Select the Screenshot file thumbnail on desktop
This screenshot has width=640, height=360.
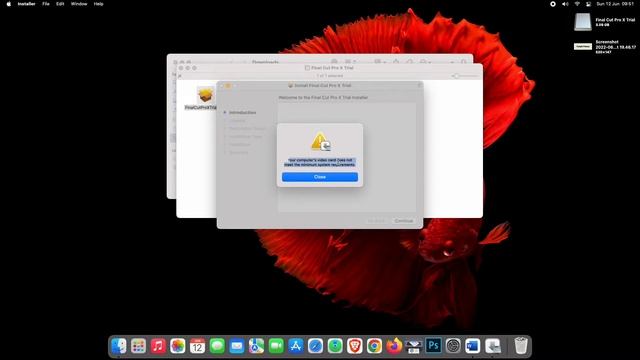[582, 47]
